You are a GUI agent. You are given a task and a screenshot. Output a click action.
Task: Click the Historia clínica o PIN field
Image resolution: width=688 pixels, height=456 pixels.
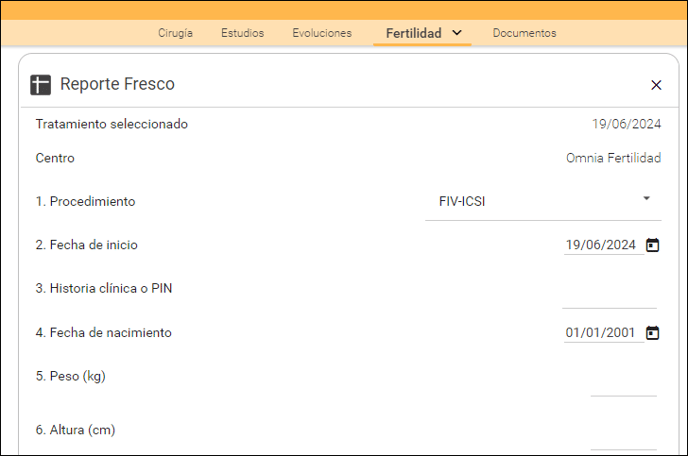pyautogui.click(x=609, y=297)
